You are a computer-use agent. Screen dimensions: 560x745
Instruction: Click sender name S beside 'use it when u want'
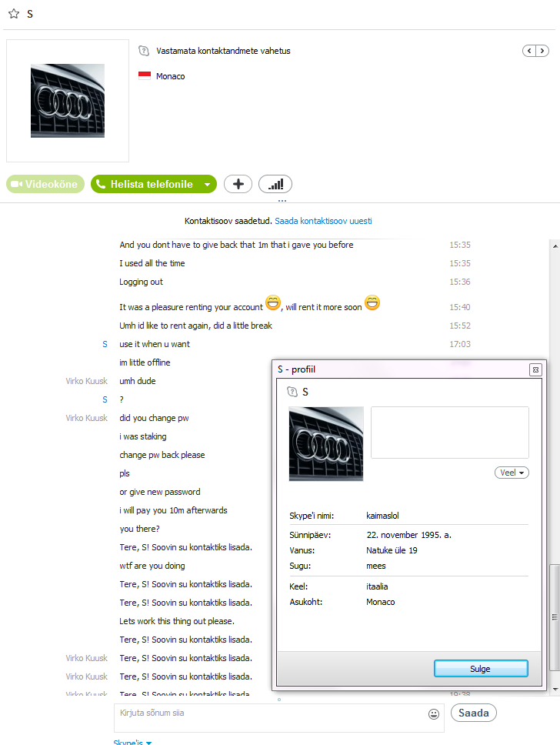coord(105,344)
